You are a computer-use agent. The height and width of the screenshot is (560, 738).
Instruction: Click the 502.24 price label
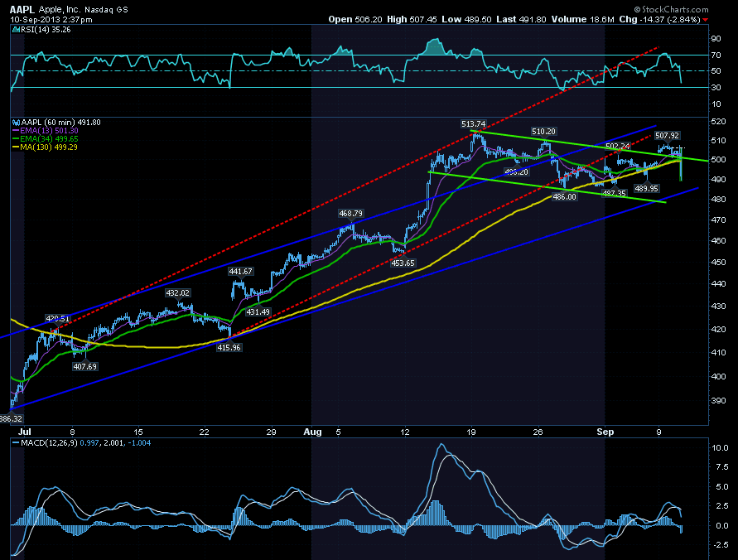pos(618,146)
